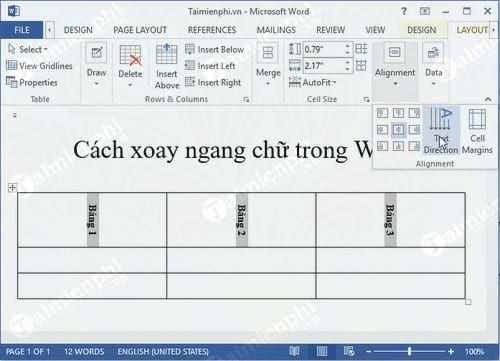Choose Align Center Right cell alignment
The height and width of the screenshot is (361, 500).
414,129
